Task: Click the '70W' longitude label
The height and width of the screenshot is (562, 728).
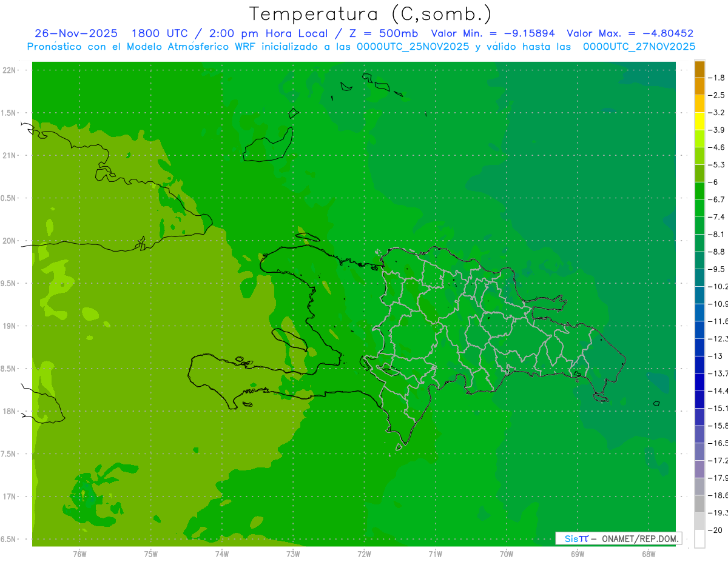Action: [x=506, y=554]
